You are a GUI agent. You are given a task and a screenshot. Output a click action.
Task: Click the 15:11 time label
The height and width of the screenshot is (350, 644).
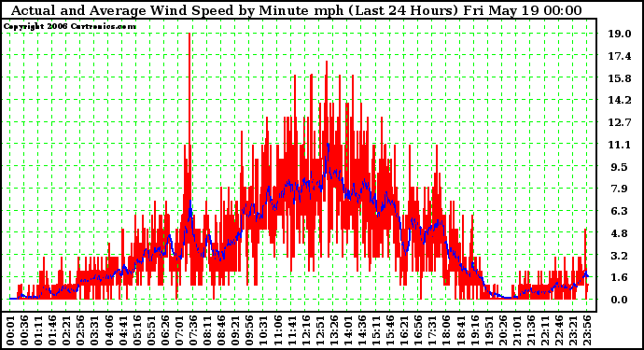point(376,330)
